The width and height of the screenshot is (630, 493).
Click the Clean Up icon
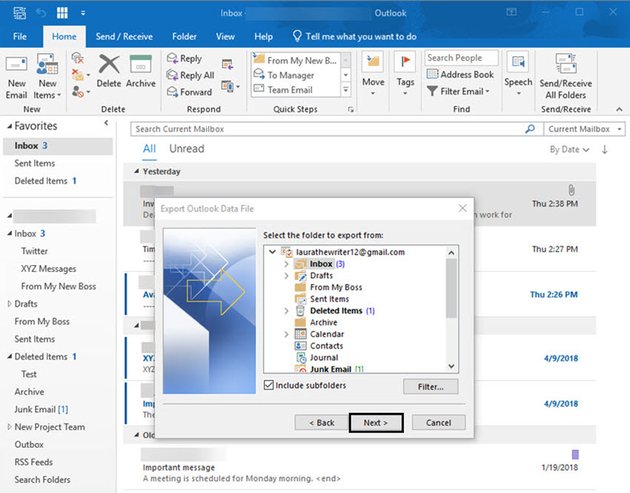[80, 75]
